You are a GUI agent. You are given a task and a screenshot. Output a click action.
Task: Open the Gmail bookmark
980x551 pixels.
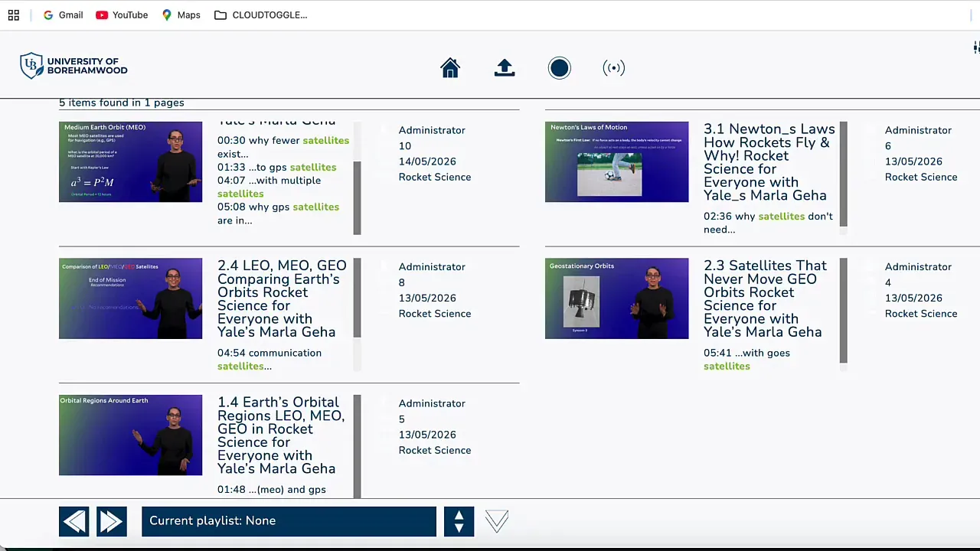[63, 15]
